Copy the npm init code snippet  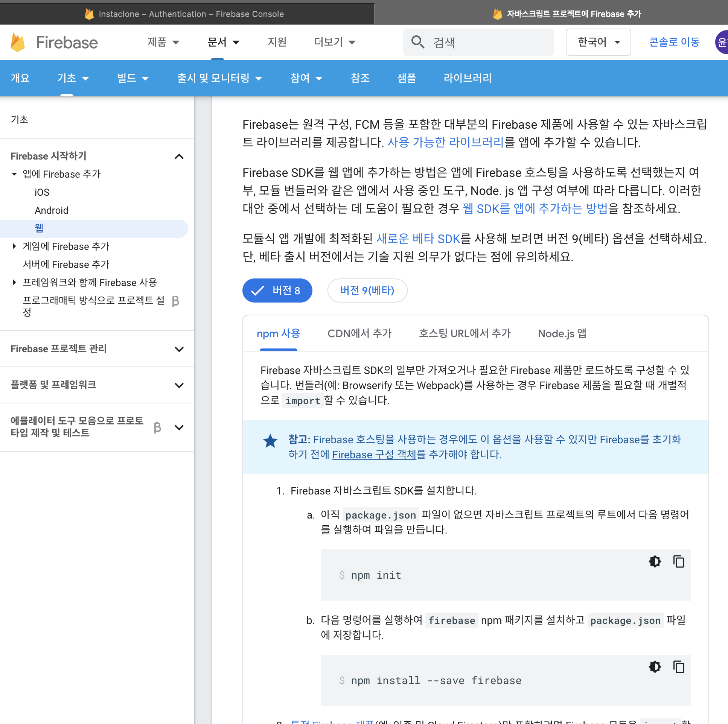click(678, 562)
